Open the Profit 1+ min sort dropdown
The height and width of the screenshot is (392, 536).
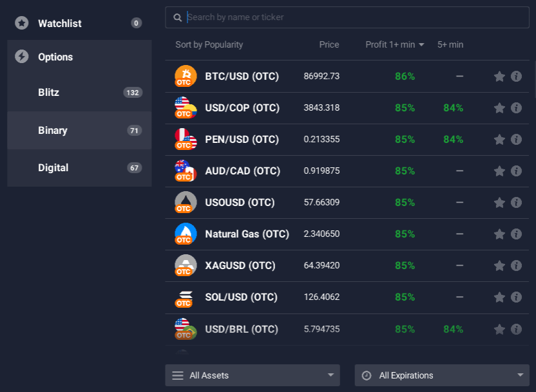394,44
